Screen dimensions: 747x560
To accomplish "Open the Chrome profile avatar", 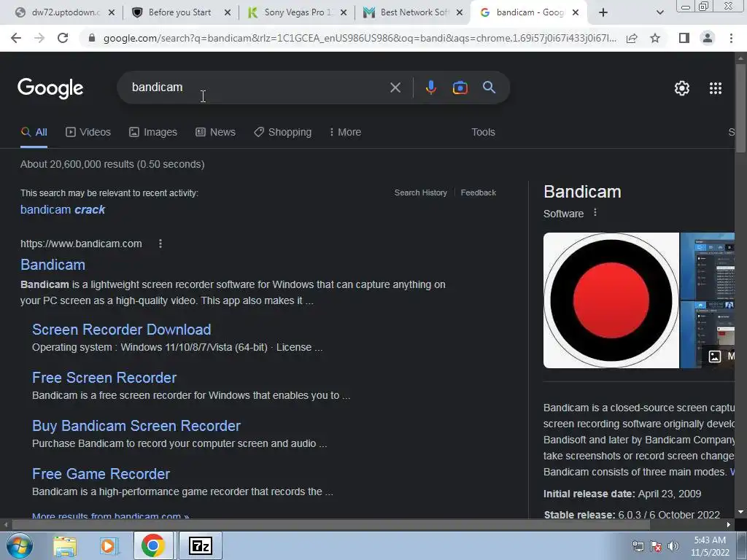I will tap(708, 38).
